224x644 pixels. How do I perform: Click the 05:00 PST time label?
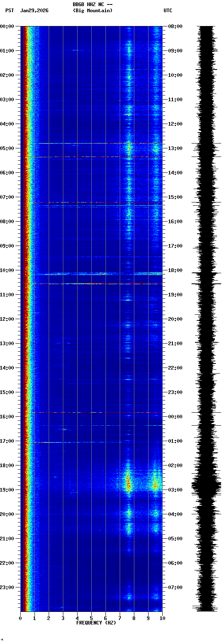click(7, 148)
